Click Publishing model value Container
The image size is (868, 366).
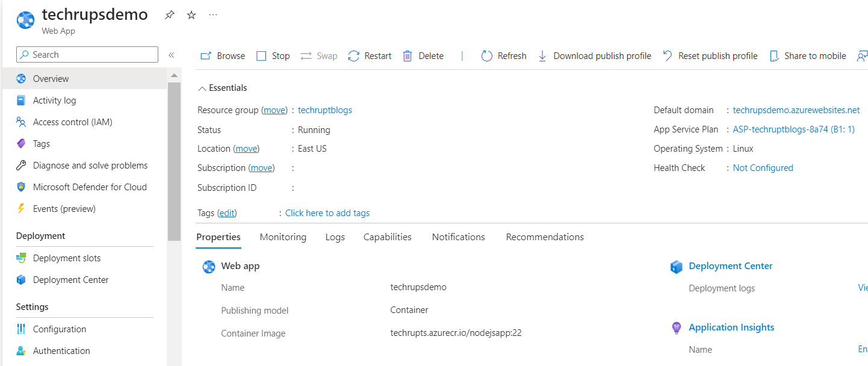(x=409, y=311)
